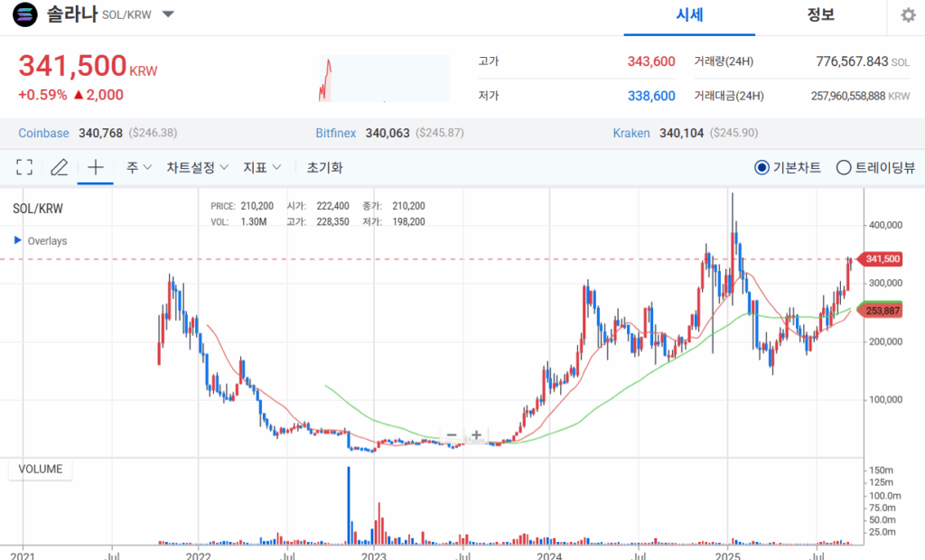Click the 257,960,558,888 trade amount value
This screenshot has height=560, width=925.
(848, 96)
